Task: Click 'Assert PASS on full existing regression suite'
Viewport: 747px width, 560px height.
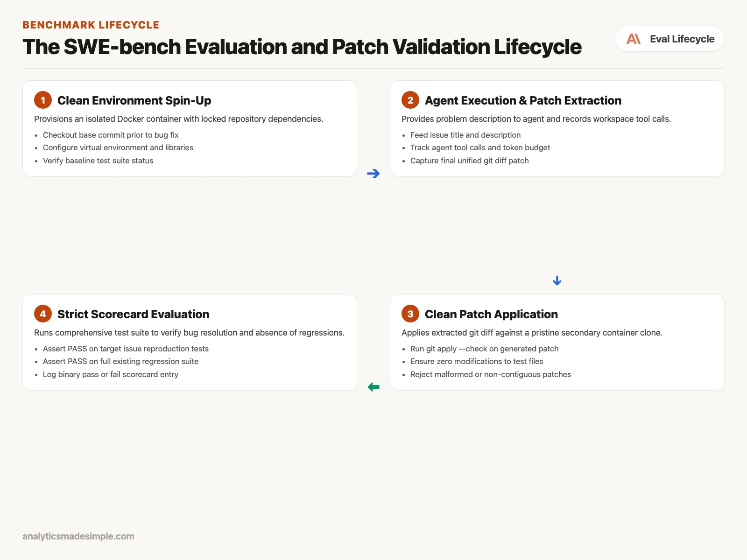Action: click(120, 361)
